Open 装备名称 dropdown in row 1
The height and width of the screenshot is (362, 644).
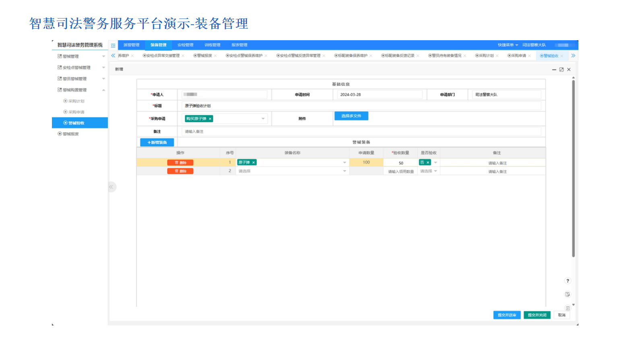pos(345,162)
